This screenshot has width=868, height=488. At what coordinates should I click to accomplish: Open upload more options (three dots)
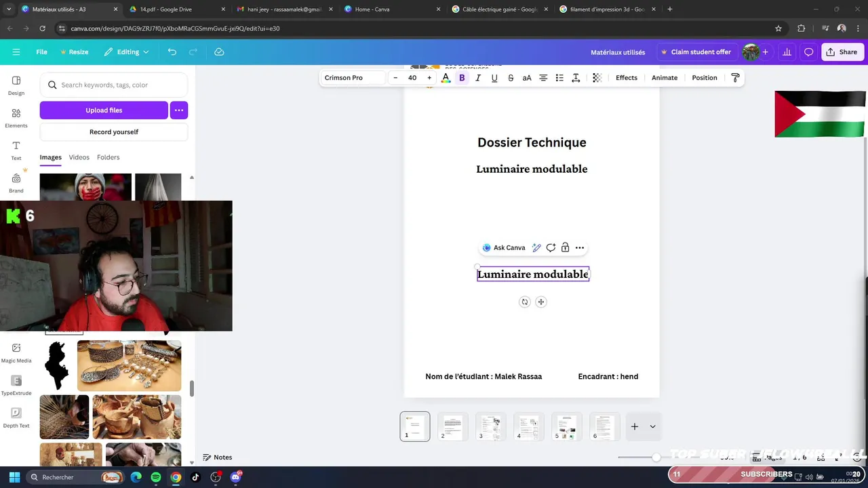point(179,110)
